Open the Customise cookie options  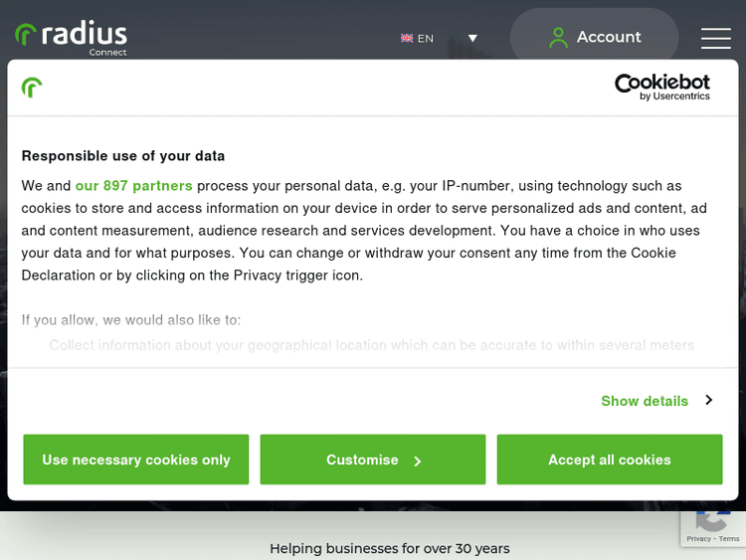tap(373, 460)
